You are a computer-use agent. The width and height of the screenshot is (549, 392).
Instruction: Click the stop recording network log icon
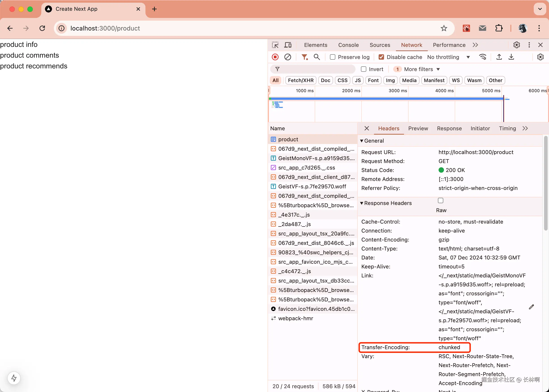click(275, 57)
